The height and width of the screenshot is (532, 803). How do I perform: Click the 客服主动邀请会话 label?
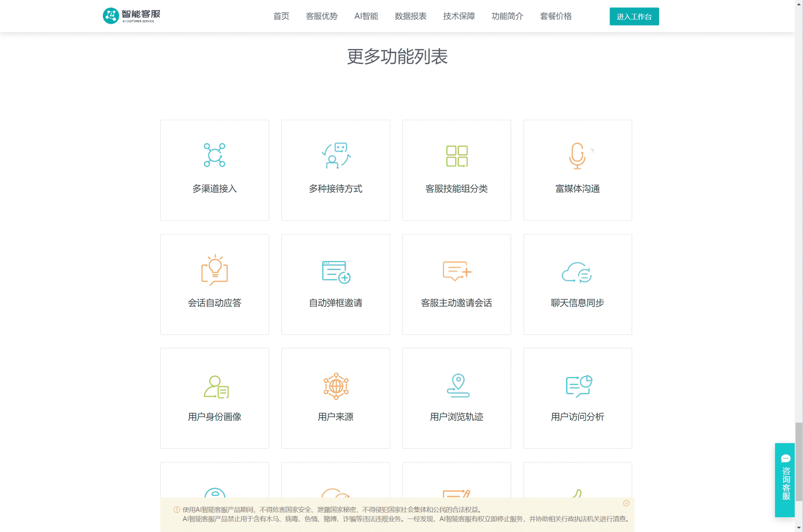pos(457,303)
